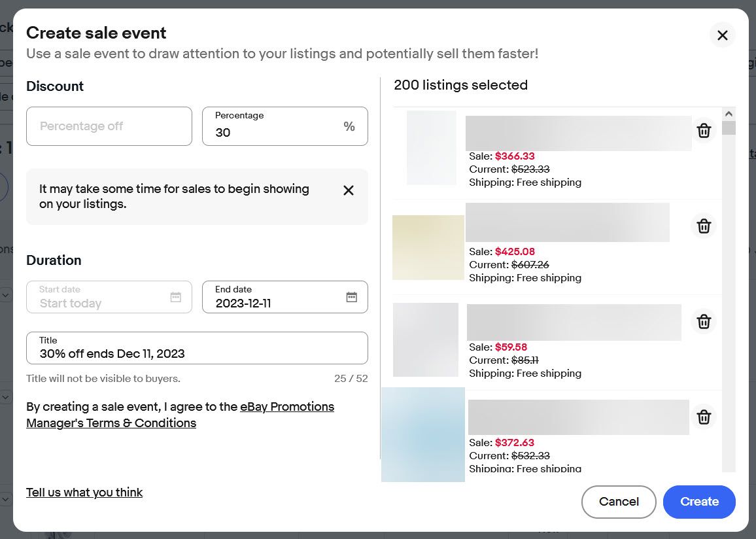Remove listing with $372.63 sale price
The image size is (756, 539).
(704, 417)
